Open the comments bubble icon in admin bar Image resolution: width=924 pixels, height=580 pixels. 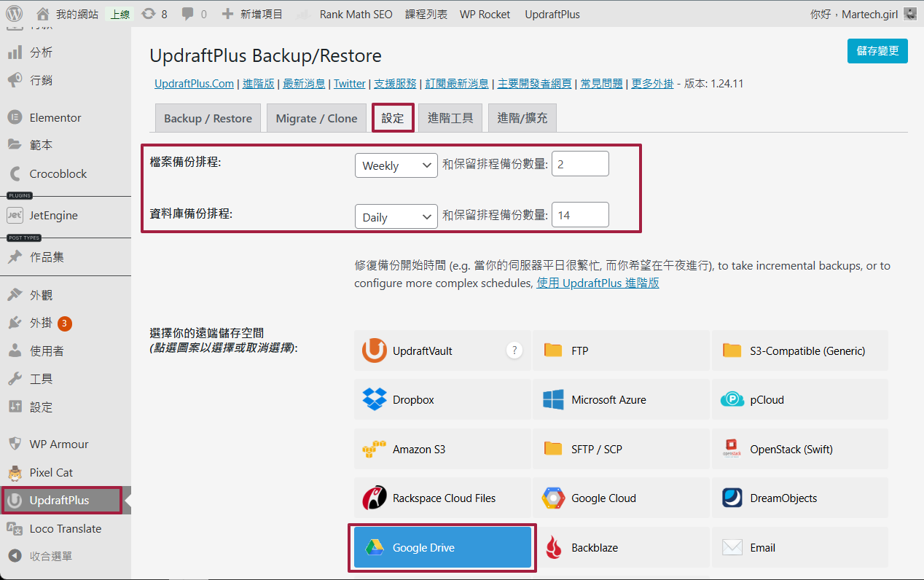click(188, 14)
